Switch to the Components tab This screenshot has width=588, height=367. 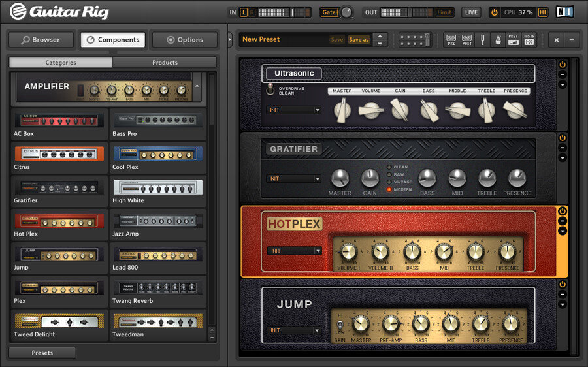(x=113, y=40)
